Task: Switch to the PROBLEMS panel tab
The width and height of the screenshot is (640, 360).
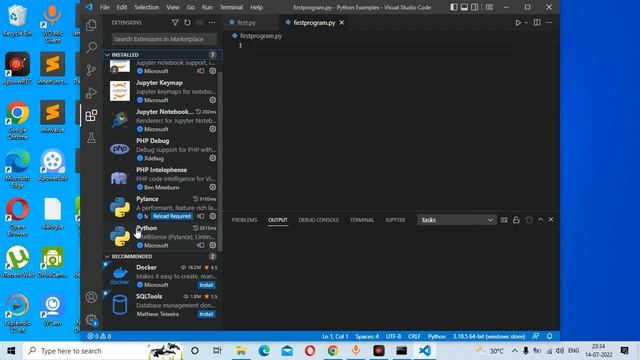Action: (244, 220)
